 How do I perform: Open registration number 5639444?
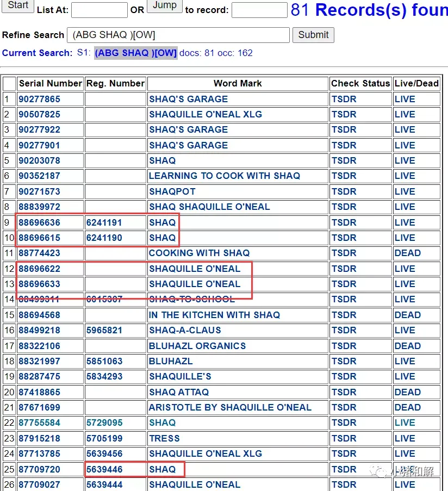point(104,484)
